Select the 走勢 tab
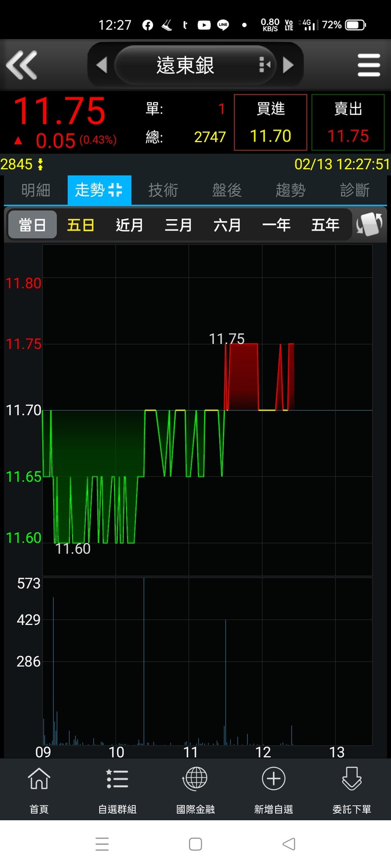 click(x=99, y=190)
